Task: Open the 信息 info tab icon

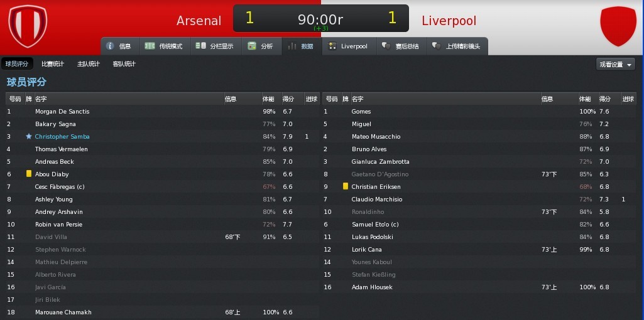Action: [x=110, y=46]
